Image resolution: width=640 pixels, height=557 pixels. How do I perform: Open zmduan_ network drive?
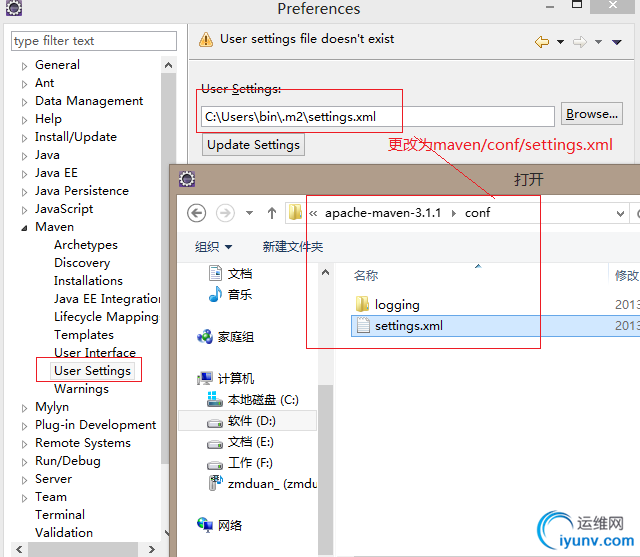[263, 484]
